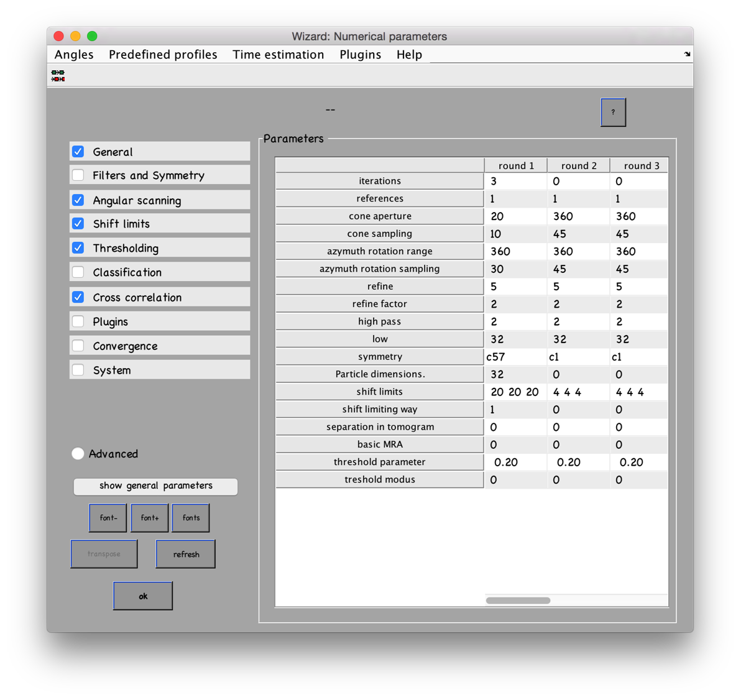Edit symmetry cell c57 in round 1
This screenshot has width=741, height=700.
coord(515,356)
